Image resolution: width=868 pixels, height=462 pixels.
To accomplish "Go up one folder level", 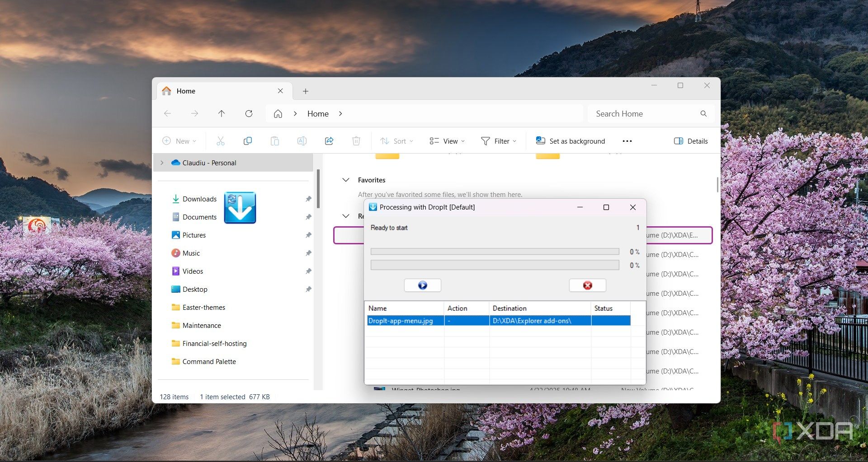I will 222,113.
